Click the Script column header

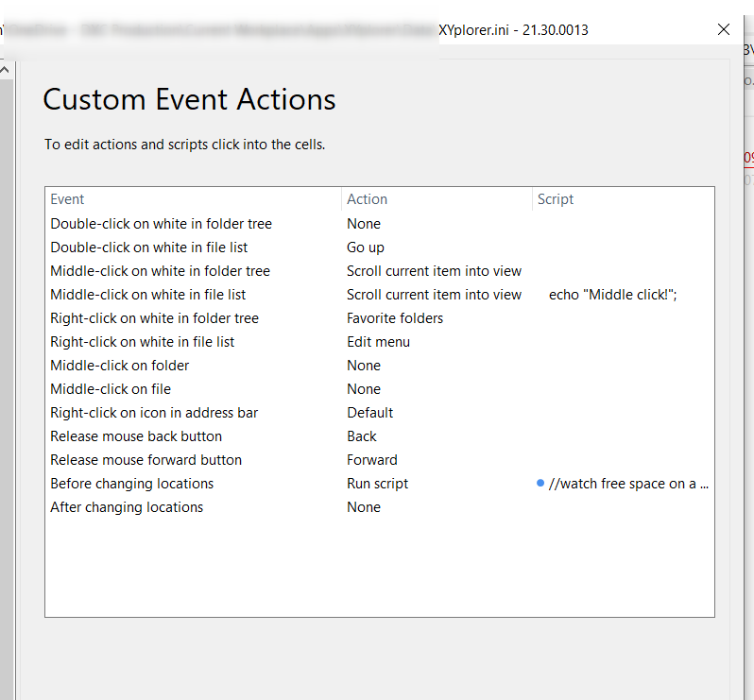556,199
